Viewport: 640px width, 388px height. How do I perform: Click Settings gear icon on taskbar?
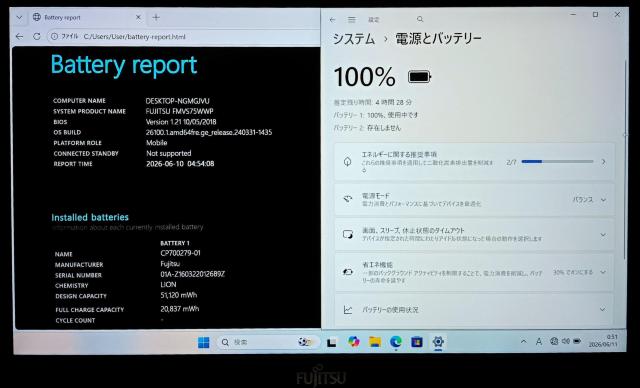click(438, 342)
